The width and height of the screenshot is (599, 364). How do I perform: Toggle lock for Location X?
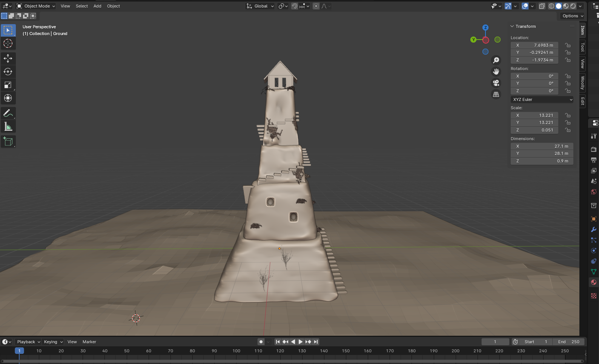[568, 45]
